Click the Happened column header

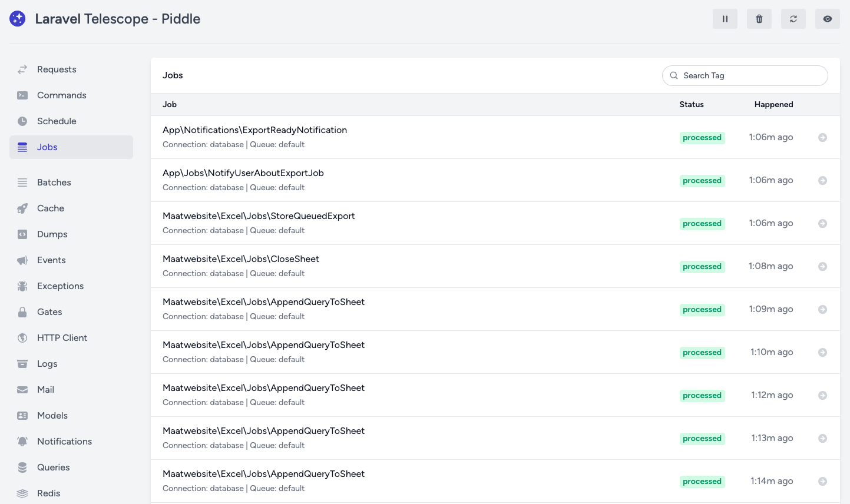click(x=773, y=104)
